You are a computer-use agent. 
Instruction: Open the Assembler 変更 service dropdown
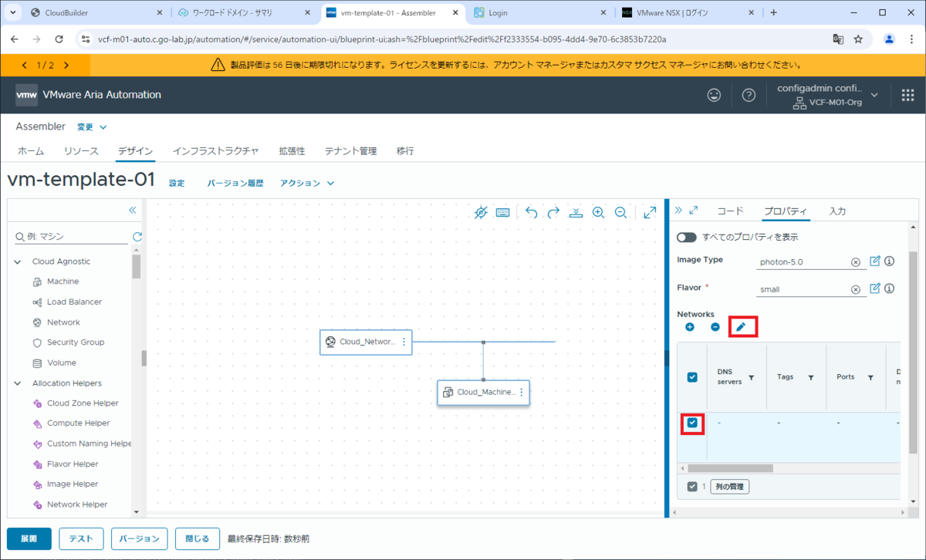point(92,127)
